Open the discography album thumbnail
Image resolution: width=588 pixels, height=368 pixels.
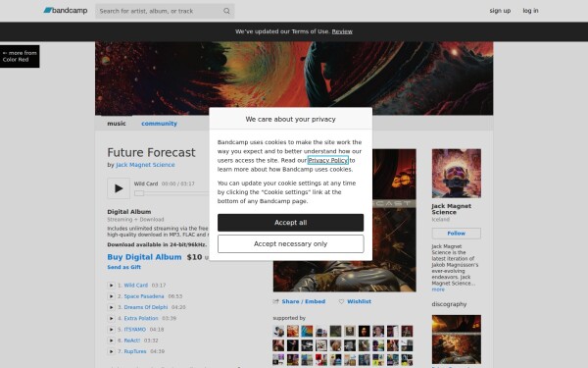[457, 340]
